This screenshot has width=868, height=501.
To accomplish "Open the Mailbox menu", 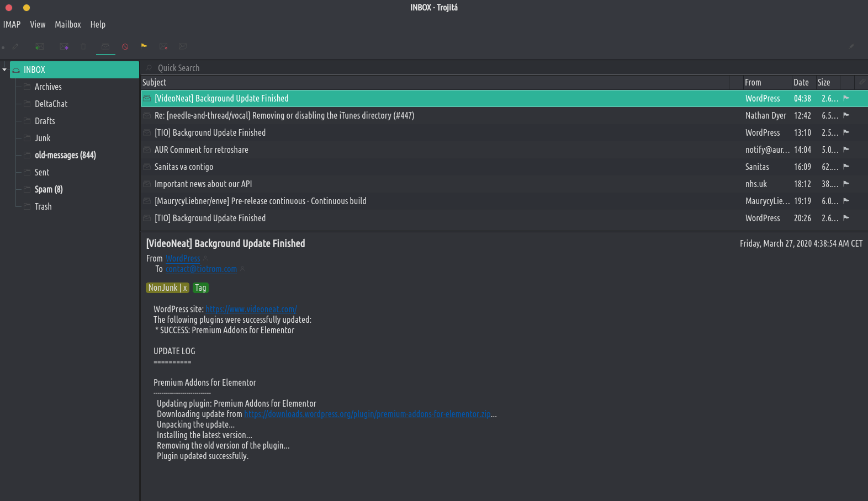I will pyautogui.click(x=68, y=24).
